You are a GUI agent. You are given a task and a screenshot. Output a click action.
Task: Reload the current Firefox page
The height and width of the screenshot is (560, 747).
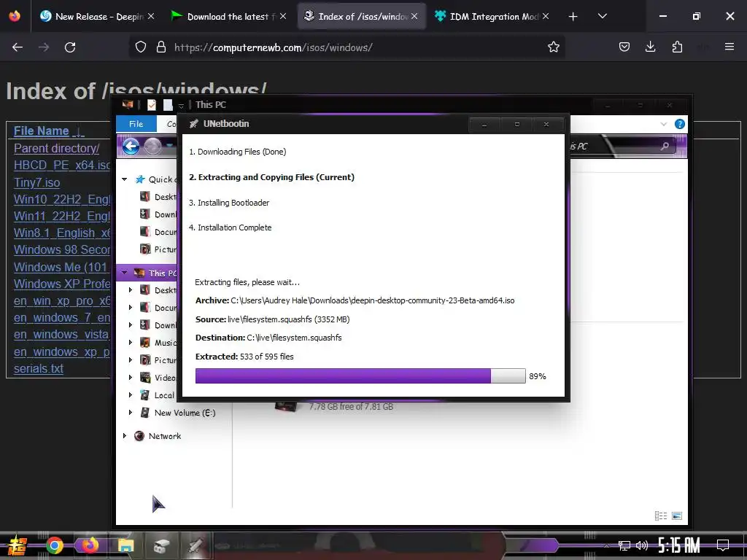click(x=70, y=47)
